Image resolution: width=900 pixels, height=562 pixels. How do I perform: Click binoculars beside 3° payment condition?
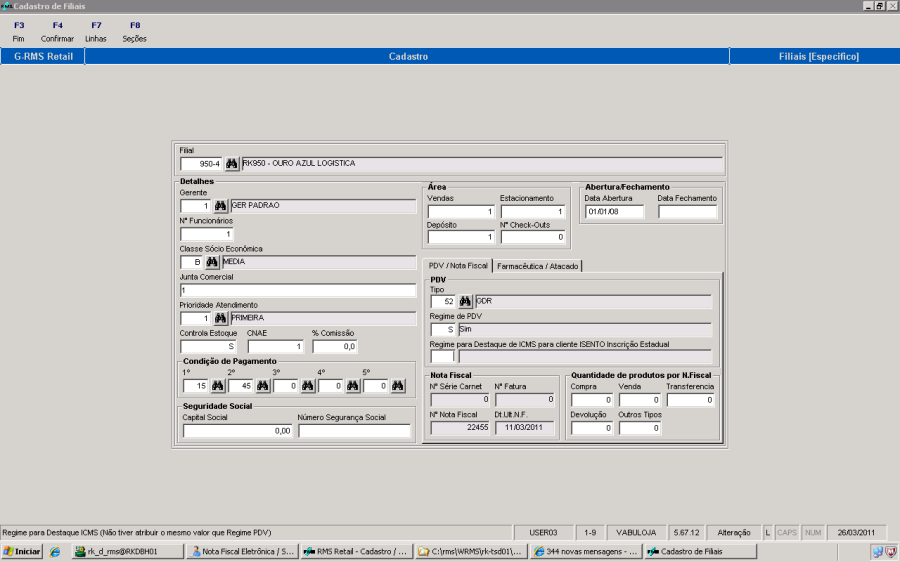pos(308,386)
